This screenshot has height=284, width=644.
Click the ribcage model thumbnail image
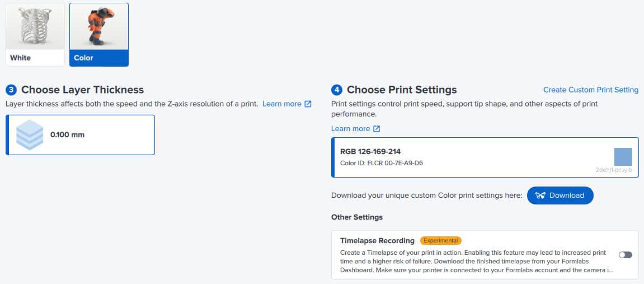pos(35,26)
